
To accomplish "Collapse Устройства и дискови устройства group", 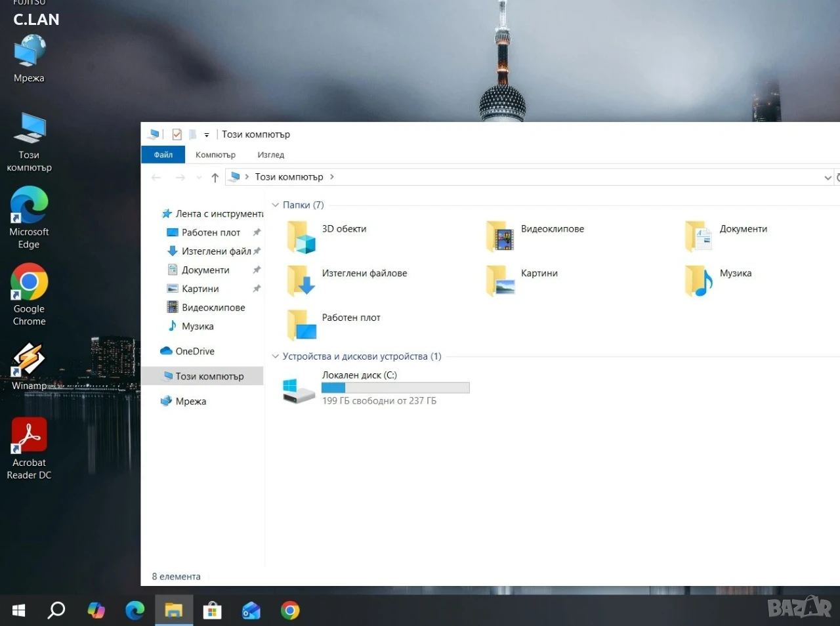I will 276,356.
